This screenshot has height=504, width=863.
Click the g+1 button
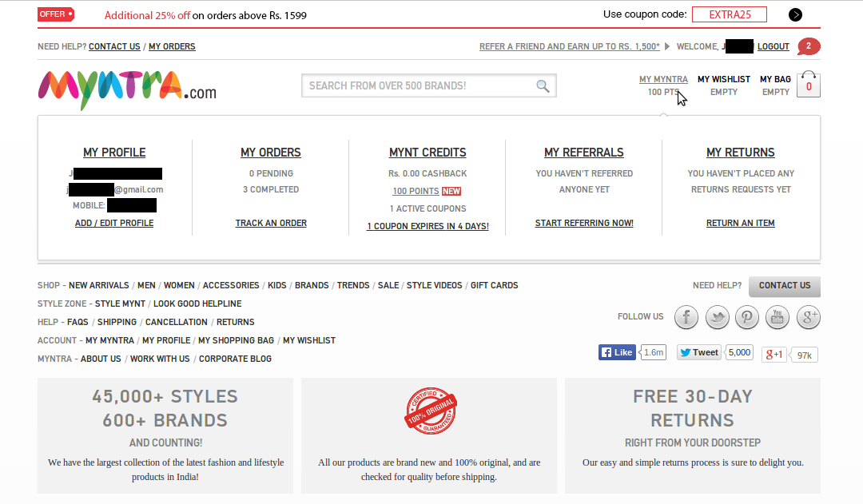(774, 355)
